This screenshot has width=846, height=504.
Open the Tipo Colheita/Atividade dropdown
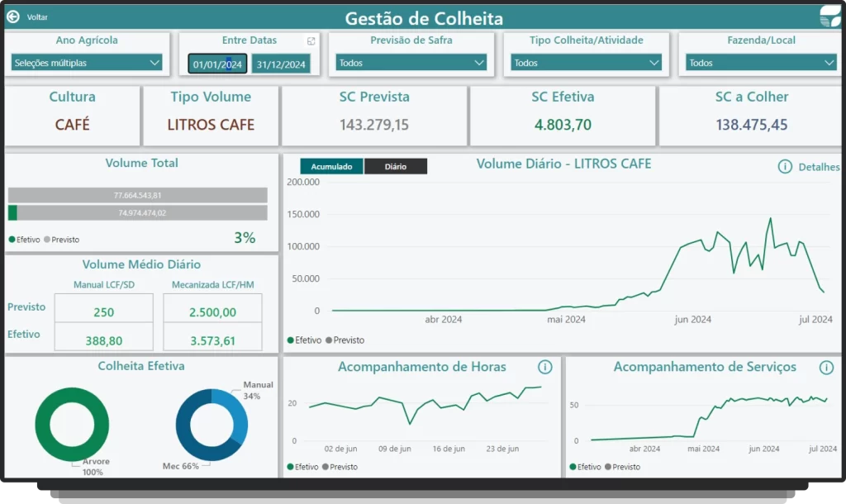coord(586,63)
